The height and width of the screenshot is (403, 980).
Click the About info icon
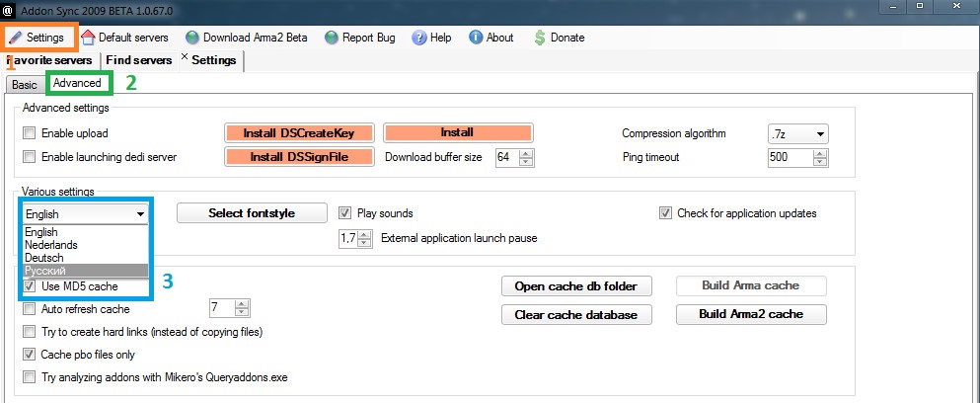(x=477, y=38)
